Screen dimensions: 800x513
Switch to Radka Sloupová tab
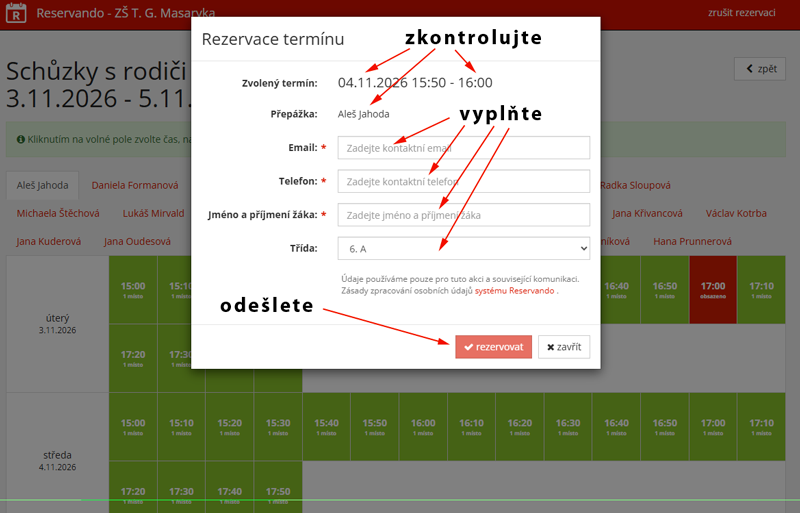click(x=635, y=185)
